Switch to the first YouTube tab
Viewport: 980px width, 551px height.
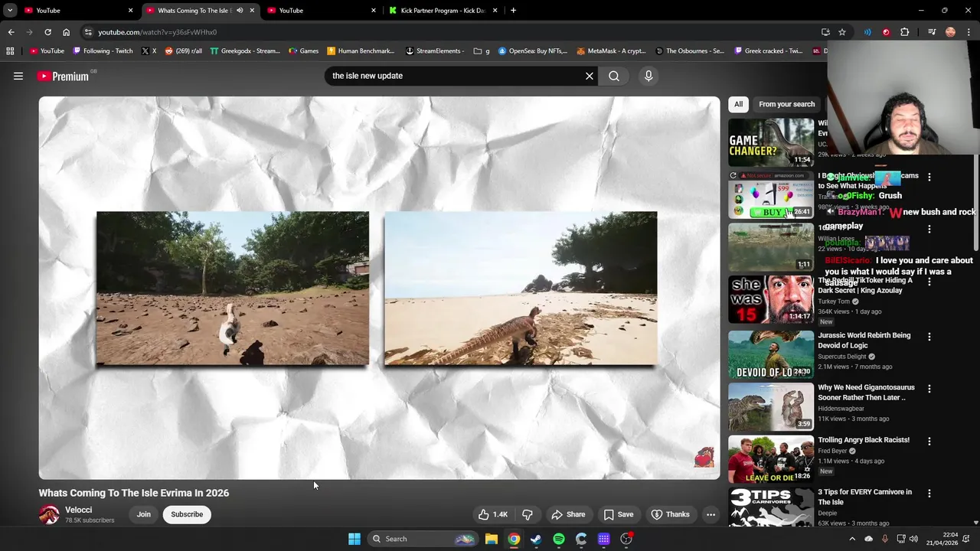pyautogui.click(x=77, y=10)
